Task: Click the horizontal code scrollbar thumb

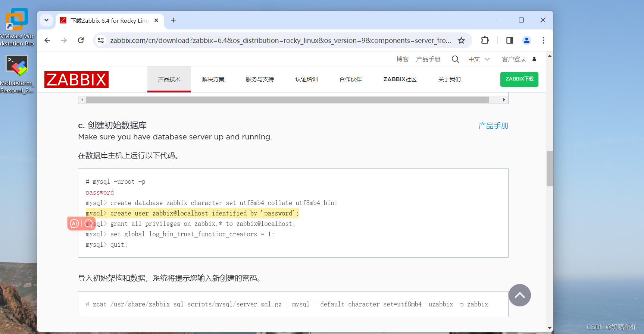Action: [x=287, y=100]
